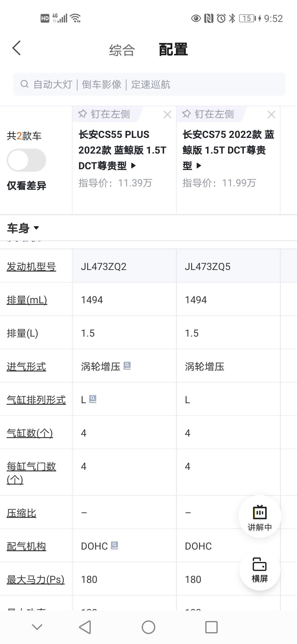Open 排量(mL) term explanation
The image size is (297, 644).
click(27, 300)
